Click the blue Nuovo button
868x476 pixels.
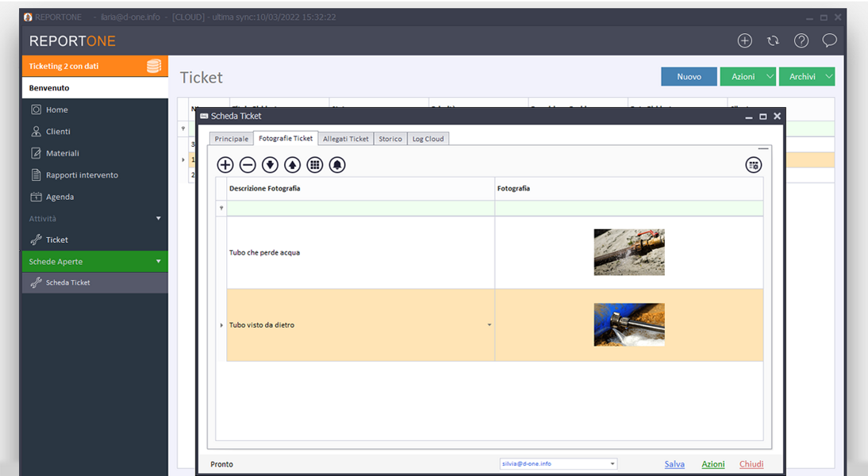(x=689, y=76)
